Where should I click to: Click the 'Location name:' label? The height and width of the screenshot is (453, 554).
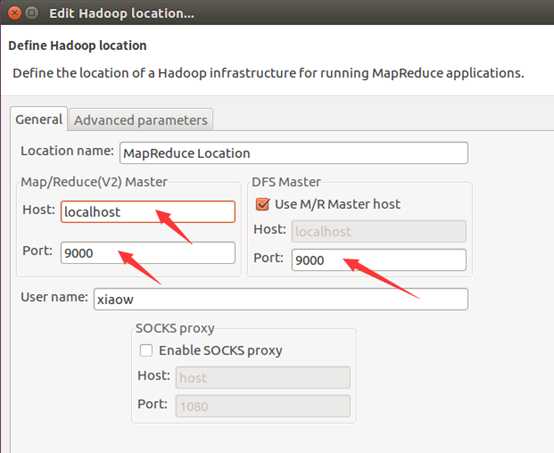click(x=67, y=151)
